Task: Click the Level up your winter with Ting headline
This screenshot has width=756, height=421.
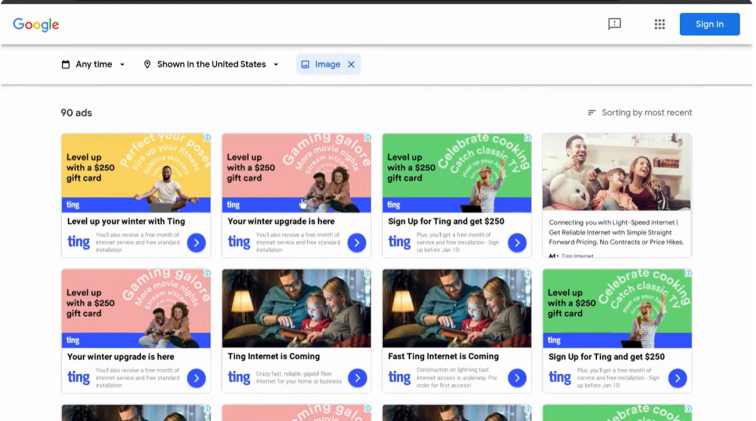Action: (126, 221)
